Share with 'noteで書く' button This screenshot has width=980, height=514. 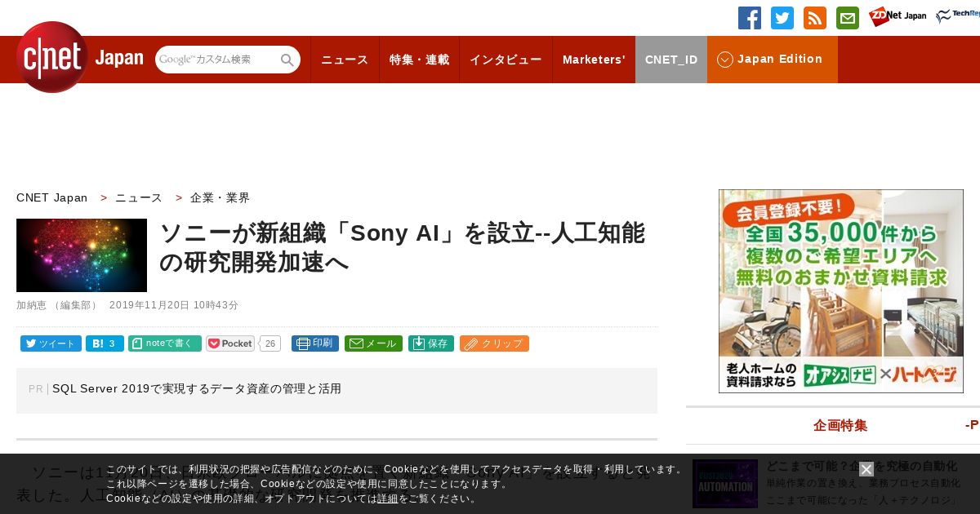point(165,343)
